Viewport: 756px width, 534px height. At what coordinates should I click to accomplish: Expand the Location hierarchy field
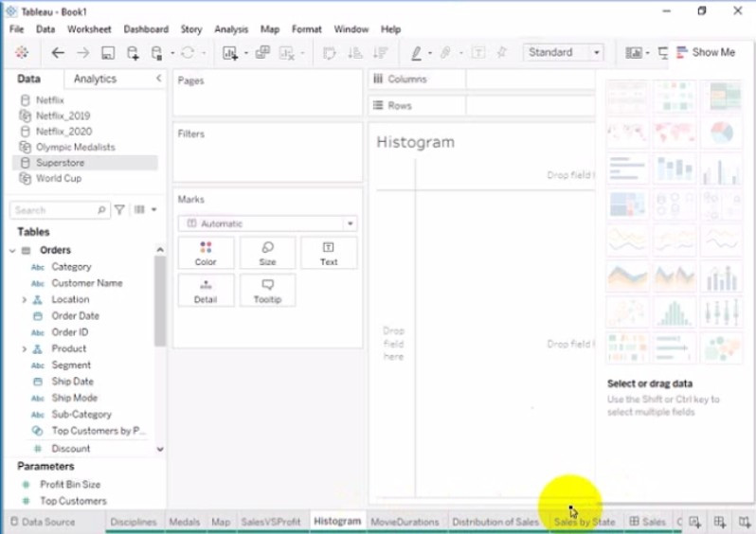pyautogui.click(x=25, y=299)
